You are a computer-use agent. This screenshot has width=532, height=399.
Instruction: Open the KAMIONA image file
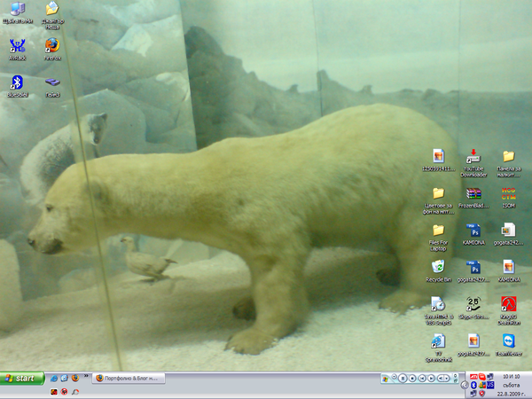coord(509,271)
